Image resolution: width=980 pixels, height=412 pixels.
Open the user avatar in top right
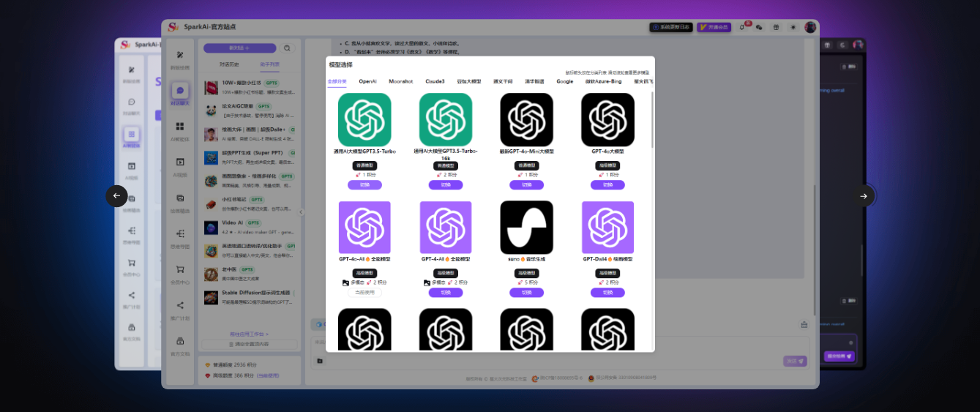point(810,27)
